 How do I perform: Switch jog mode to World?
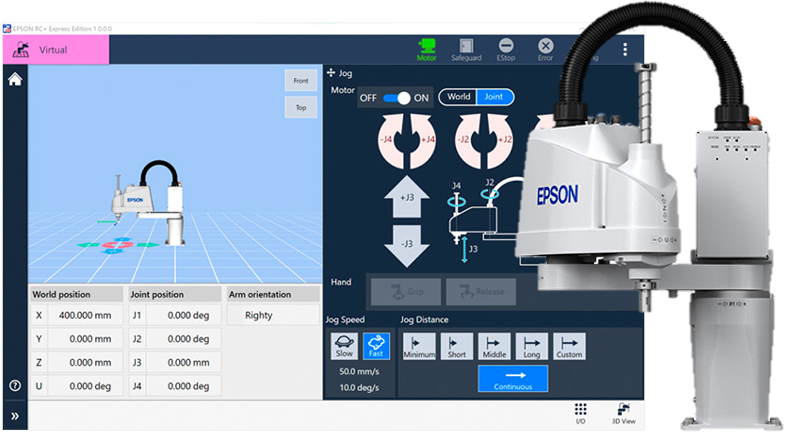pos(458,97)
